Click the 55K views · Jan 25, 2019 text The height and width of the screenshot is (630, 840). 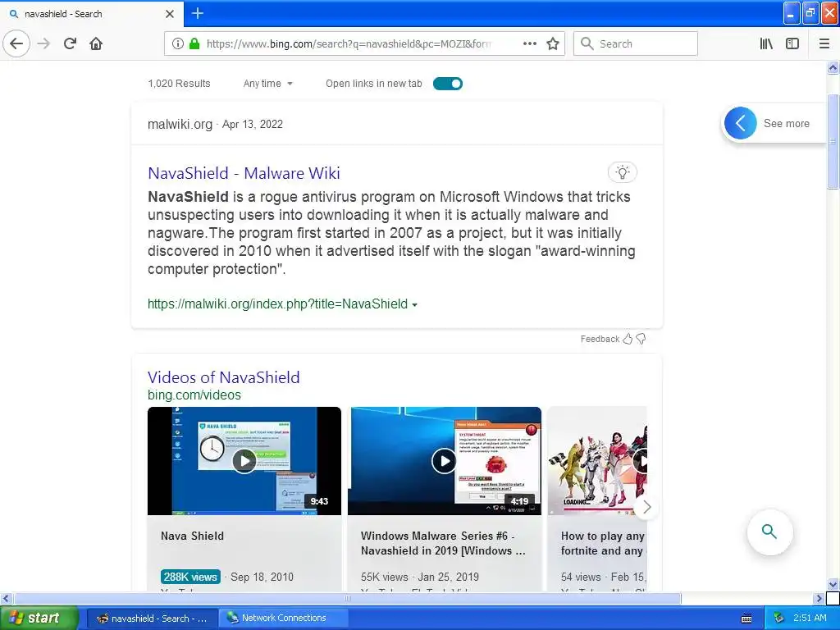420,577
